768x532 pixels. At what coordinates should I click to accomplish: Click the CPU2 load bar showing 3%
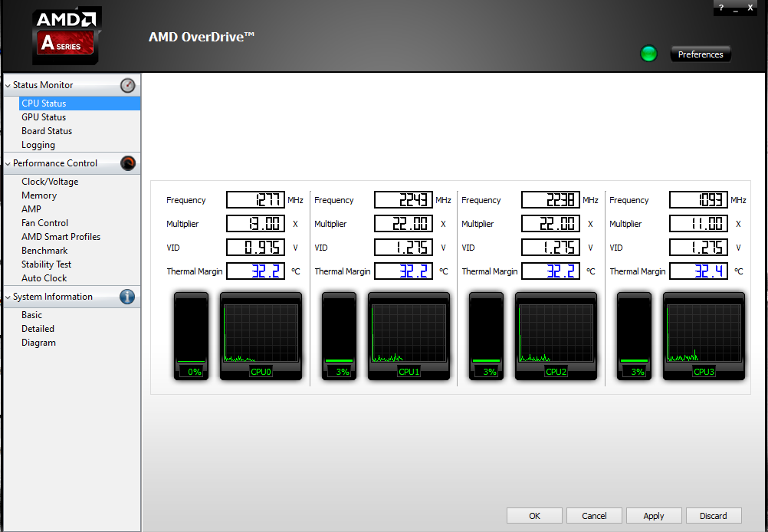pos(487,336)
